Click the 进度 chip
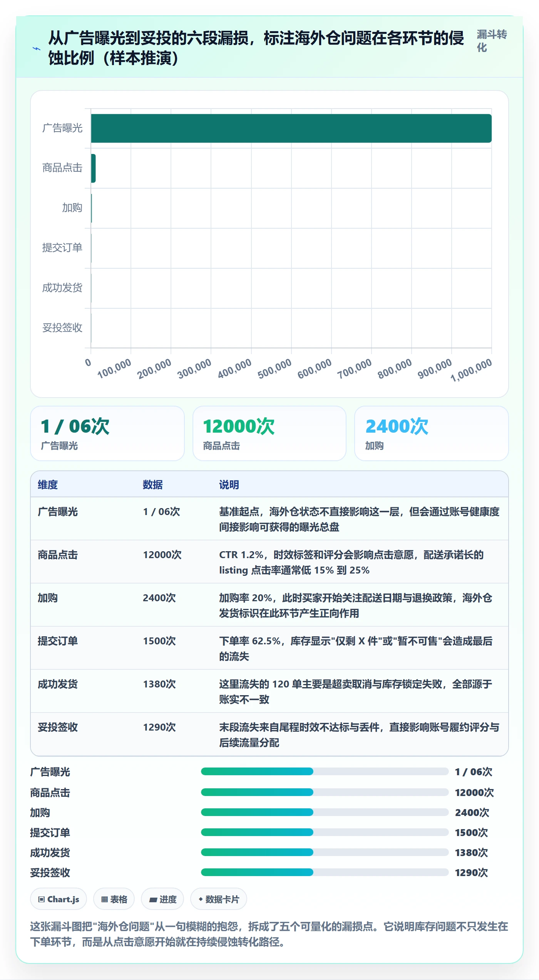Screen dimensions: 539x980 (162, 899)
